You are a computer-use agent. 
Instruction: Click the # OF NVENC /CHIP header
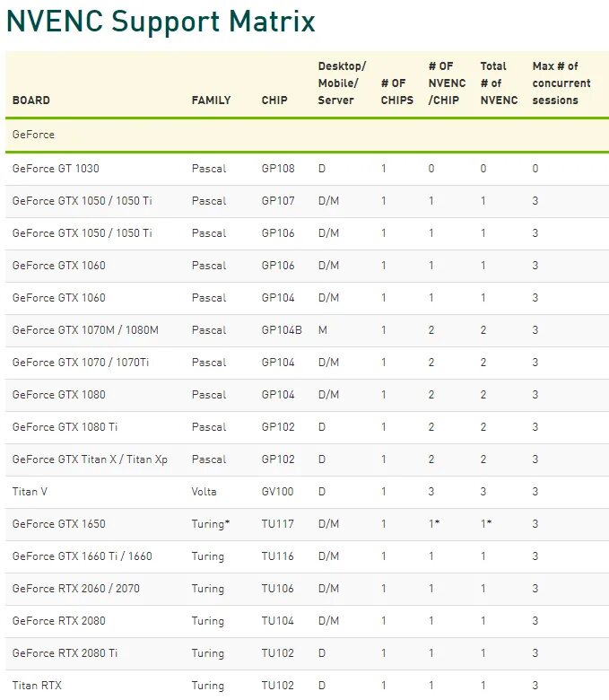pyautogui.click(x=447, y=83)
